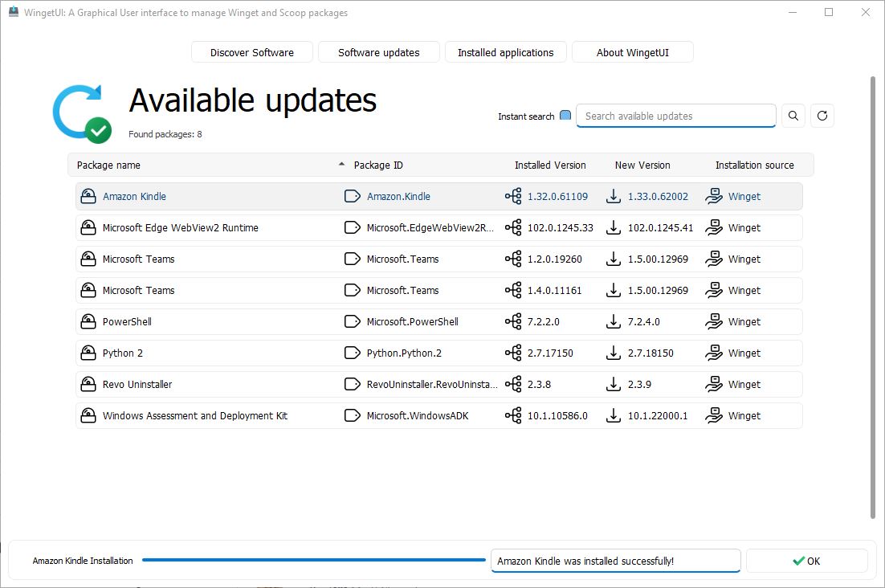Select Microsoft Teams row with version 1.4.0.11161
This screenshot has width=885, height=588.
point(438,290)
